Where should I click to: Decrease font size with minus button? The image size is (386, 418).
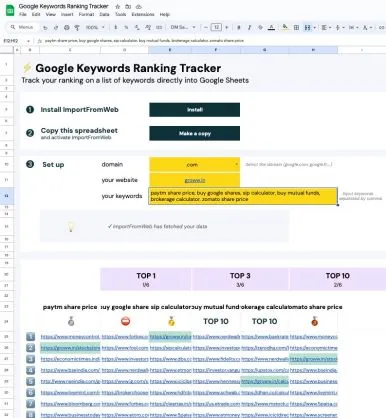click(206, 27)
